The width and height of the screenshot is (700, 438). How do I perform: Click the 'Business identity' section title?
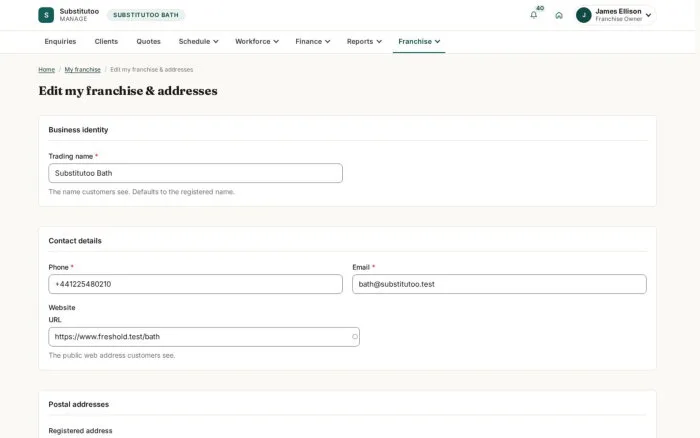point(78,130)
